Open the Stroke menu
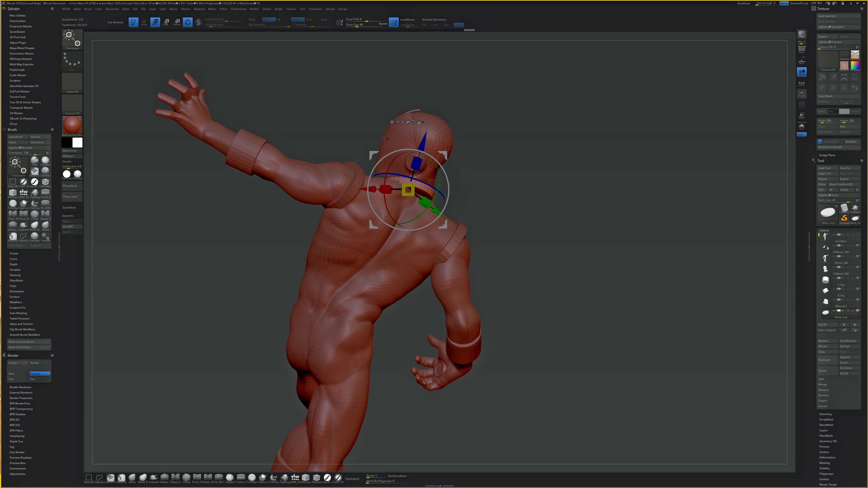This screenshot has width=868, height=488. (x=278, y=9)
